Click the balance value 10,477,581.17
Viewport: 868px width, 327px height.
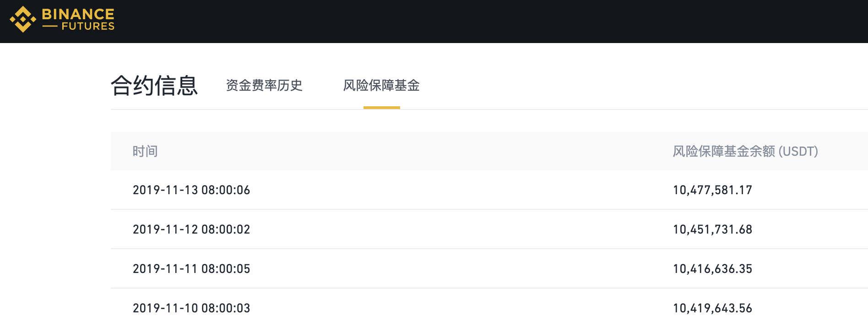pyautogui.click(x=712, y=190)
